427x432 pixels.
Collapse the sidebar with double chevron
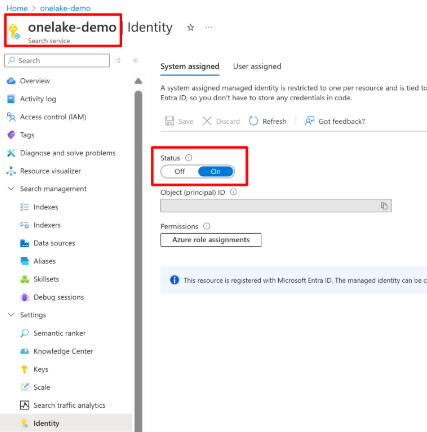coord(135,60)
